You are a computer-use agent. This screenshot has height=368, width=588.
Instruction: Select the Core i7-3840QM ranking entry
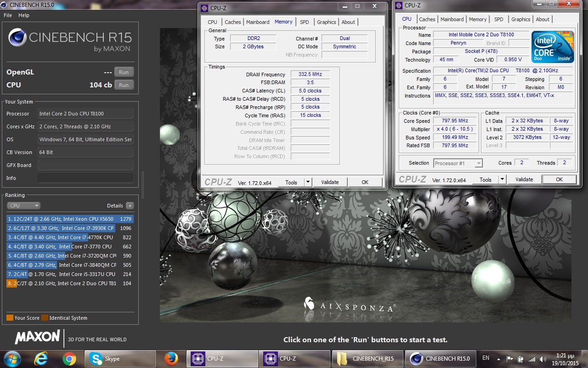pyautogui.click(x=70, y=265)
